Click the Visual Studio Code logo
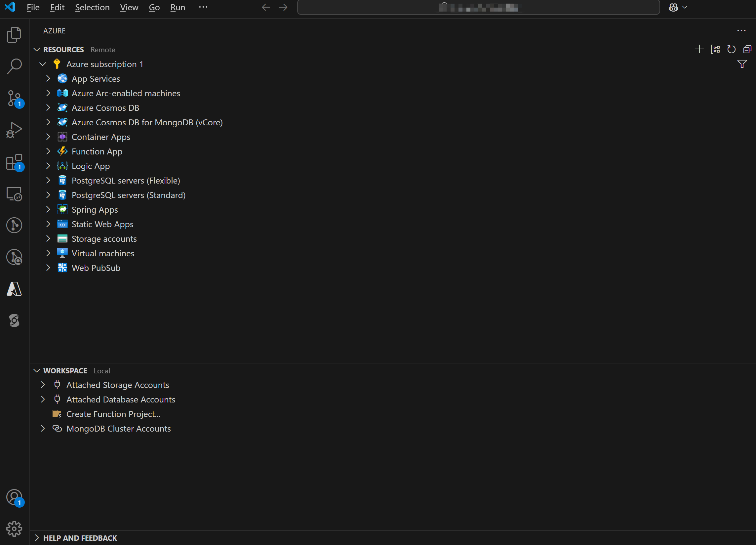The image size is (756, 545). pos(10,7)
